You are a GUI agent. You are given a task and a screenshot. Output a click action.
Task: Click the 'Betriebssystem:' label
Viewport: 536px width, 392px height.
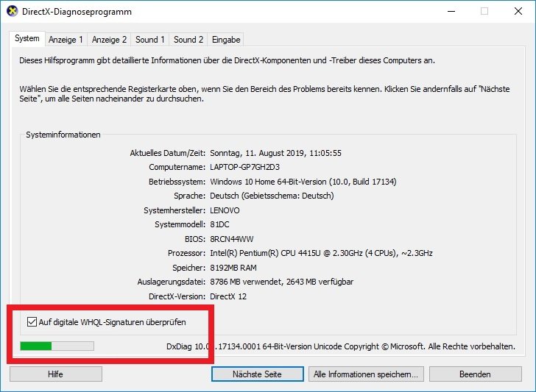(x=177, y=182)
